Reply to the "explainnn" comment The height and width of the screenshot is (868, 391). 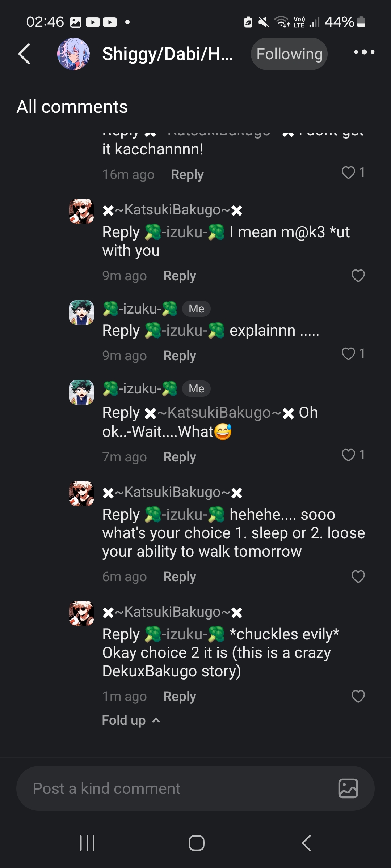coord(180,356)
